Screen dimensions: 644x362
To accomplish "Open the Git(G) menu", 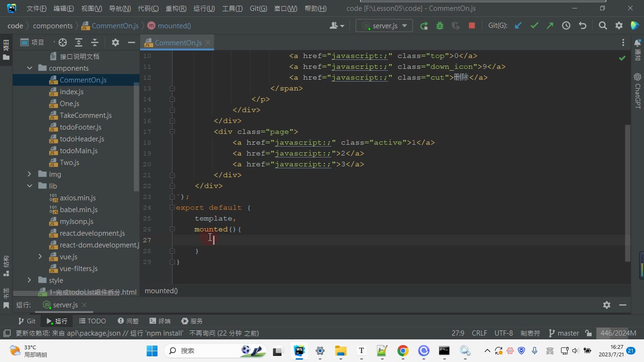I will [x=258, y=8].
